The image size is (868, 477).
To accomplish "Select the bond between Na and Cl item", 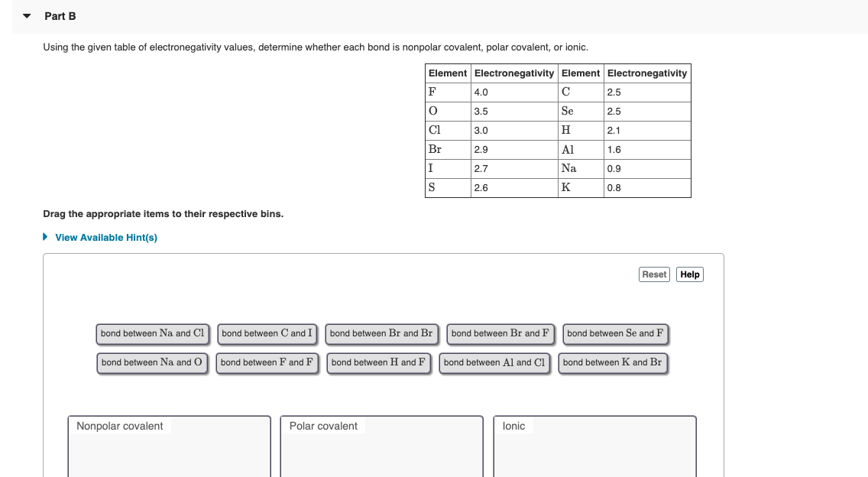I will point(152,333).
